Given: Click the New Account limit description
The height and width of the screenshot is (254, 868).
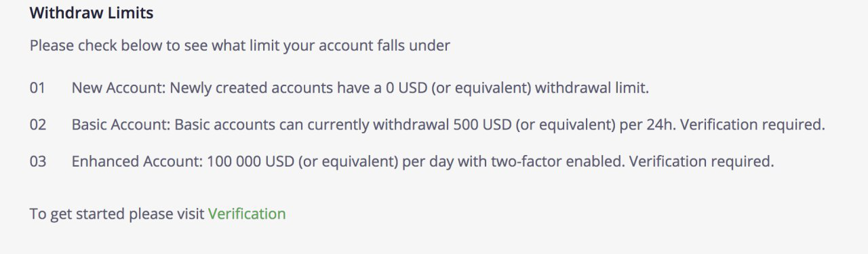Looking at the screenshot, I should click(360, 88).
